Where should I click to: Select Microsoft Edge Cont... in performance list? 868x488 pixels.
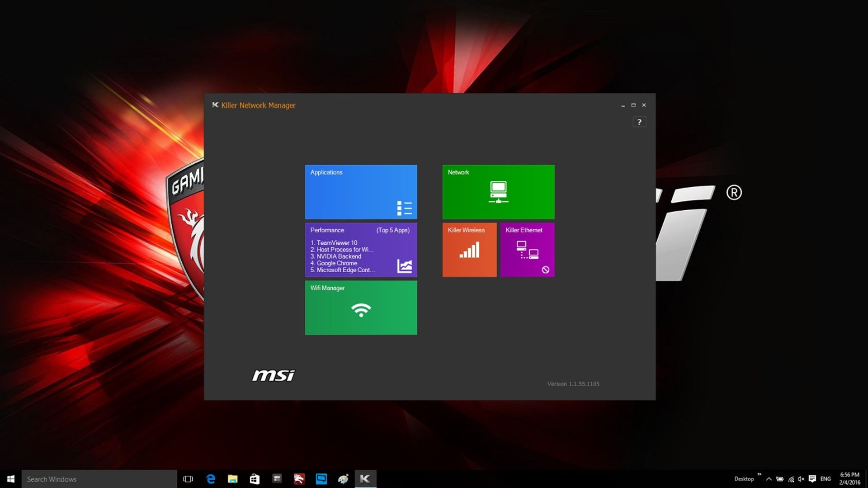click(x=343, y=270)
